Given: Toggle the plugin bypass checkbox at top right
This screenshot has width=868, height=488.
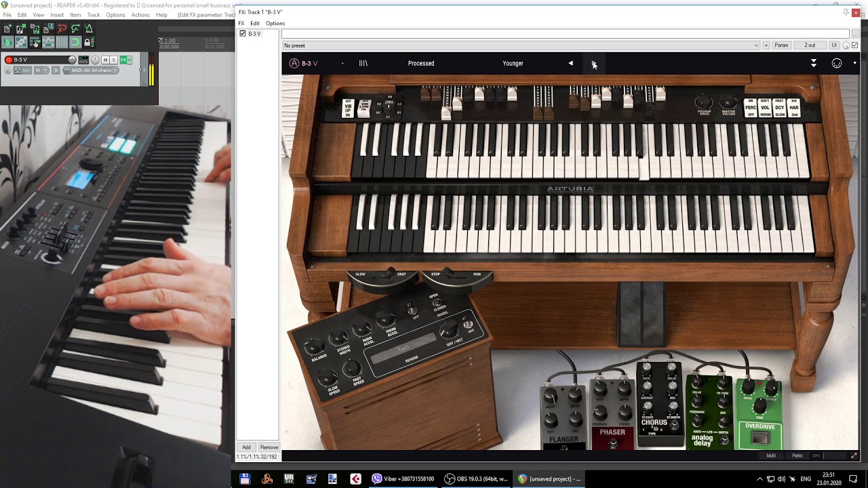Looking at the screenshot, I should (x=855, y=45).
